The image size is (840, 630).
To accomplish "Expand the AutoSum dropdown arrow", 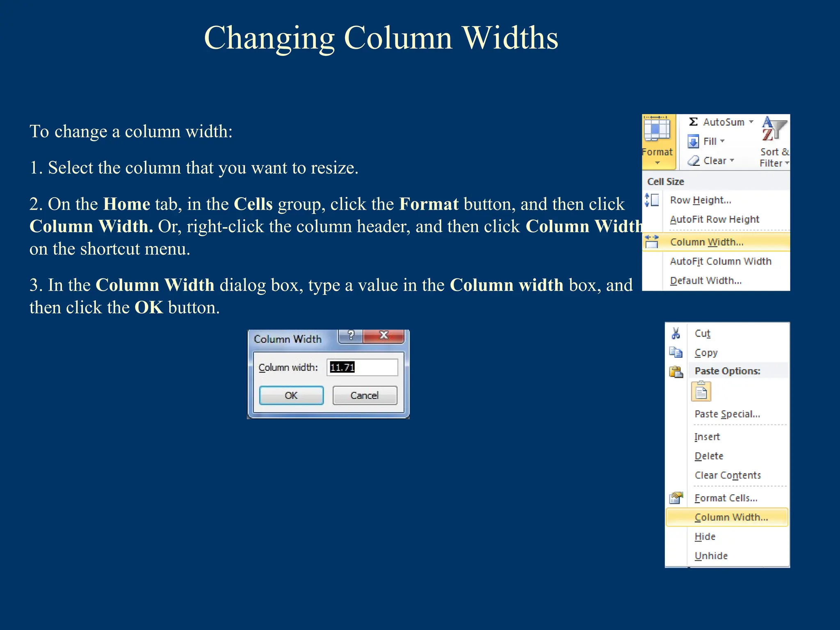I will pos(751,122).
